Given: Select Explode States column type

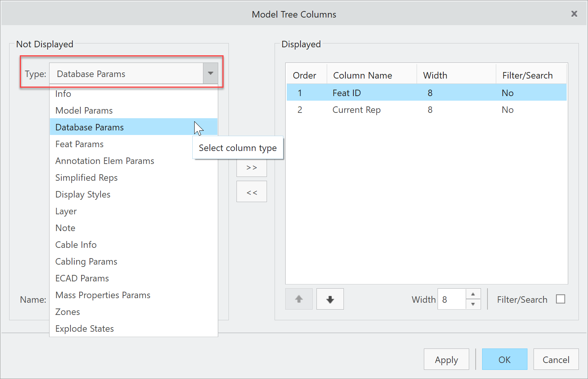Looking at the screenshot, I should [x=85, y=328].
